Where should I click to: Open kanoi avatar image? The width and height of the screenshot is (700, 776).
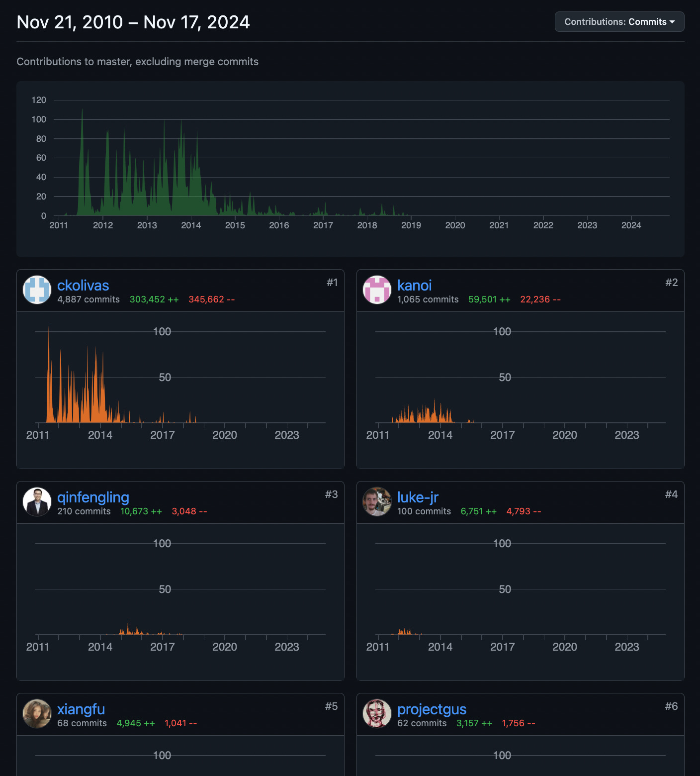click(377, 290)
